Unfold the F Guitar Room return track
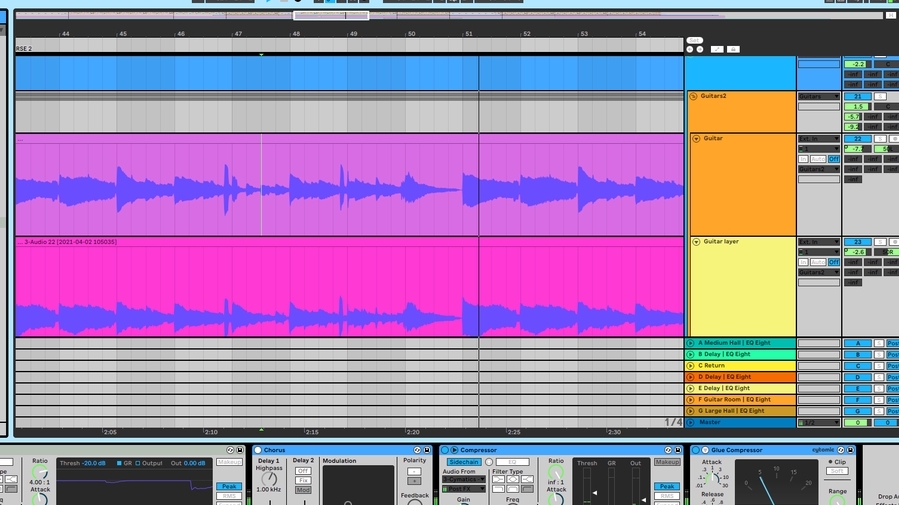The image size is (899, 505). (690, 400)
